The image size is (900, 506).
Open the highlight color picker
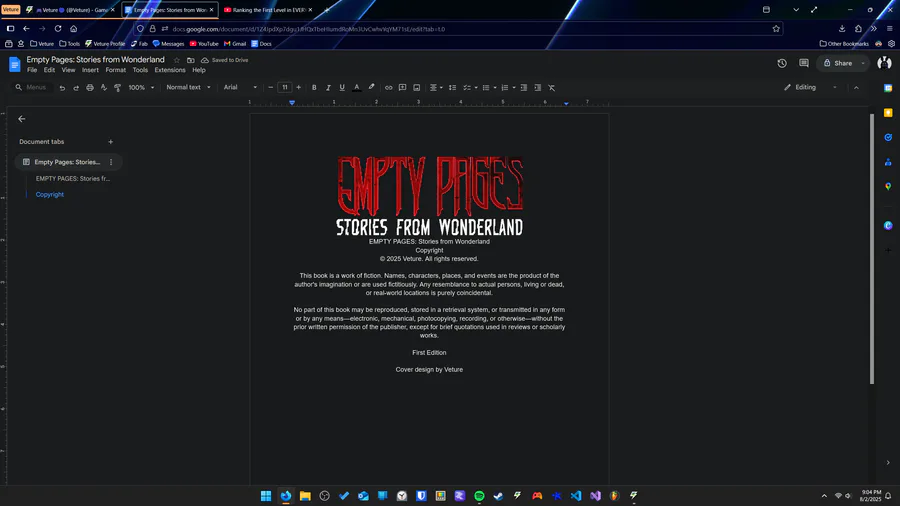(x=371, y=88)
